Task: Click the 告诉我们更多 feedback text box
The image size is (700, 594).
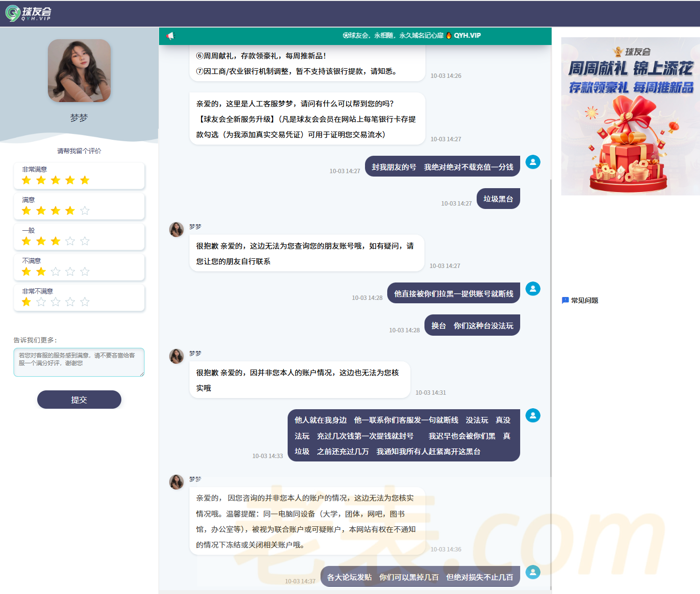Action: click(79, 362)
